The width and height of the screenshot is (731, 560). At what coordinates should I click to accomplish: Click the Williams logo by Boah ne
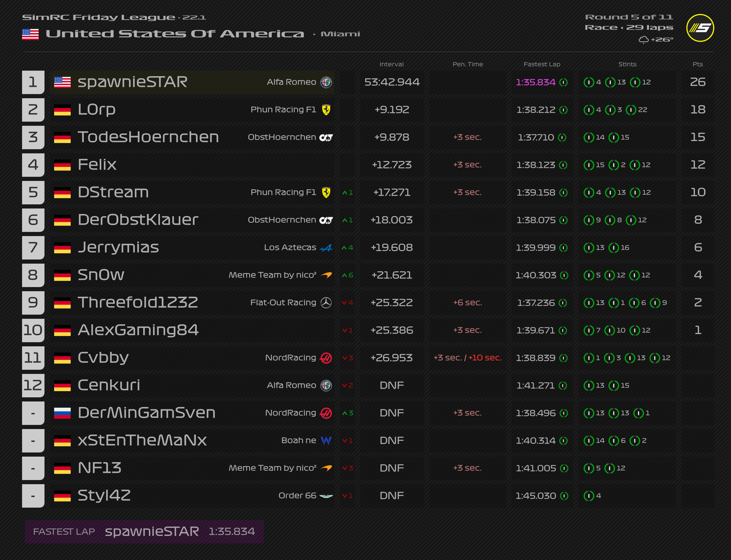(x=326, y=440)
